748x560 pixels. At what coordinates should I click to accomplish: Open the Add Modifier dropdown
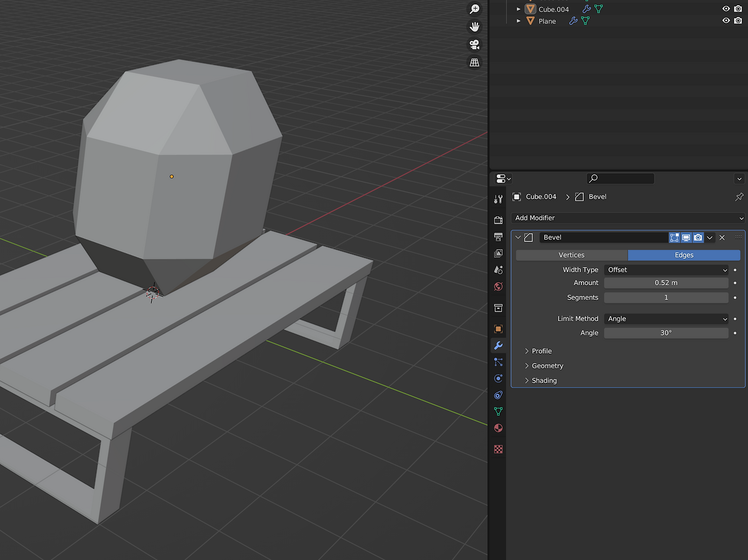pos(628,218)
